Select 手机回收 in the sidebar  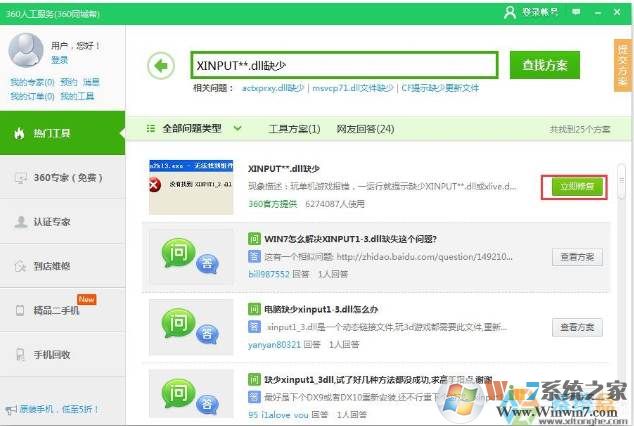[62, 354]
